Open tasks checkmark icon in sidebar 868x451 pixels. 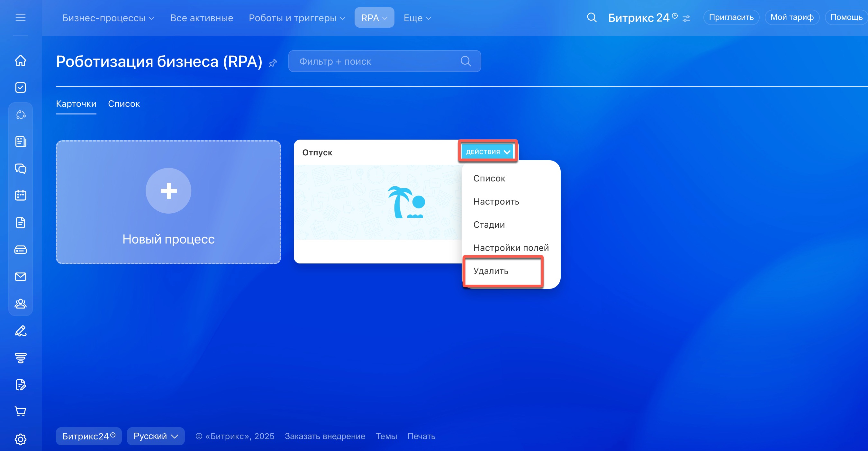point(21,87)
